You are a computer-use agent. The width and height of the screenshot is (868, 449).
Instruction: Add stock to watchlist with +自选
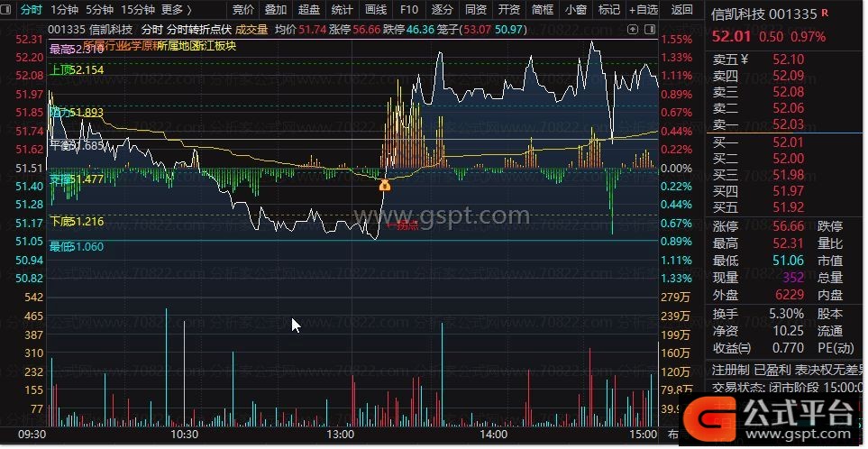point(644,10)
